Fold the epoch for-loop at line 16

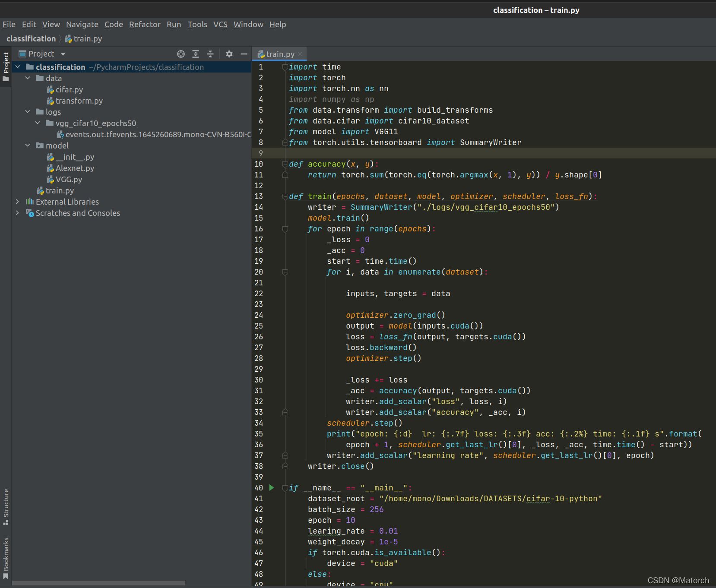pos(285,229)
